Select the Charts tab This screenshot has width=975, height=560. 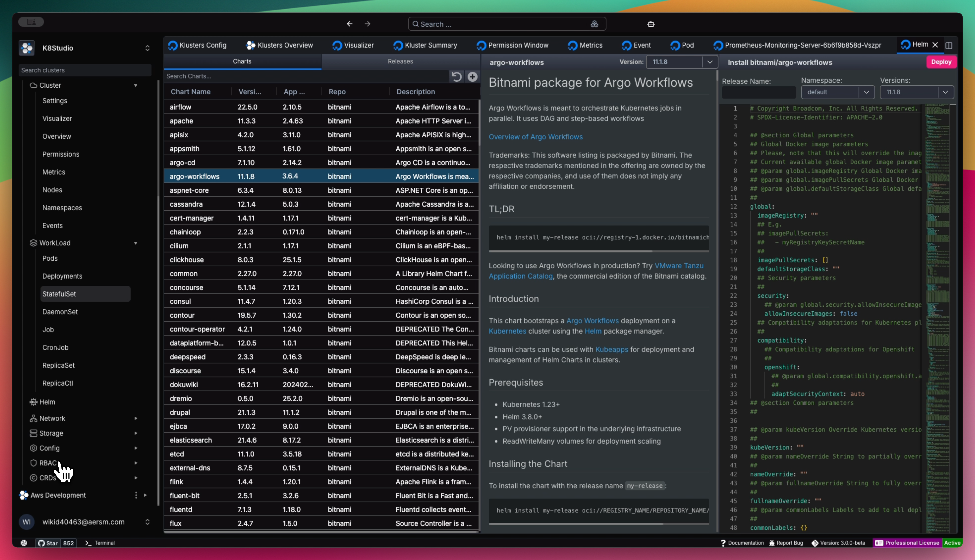(242, 61)
